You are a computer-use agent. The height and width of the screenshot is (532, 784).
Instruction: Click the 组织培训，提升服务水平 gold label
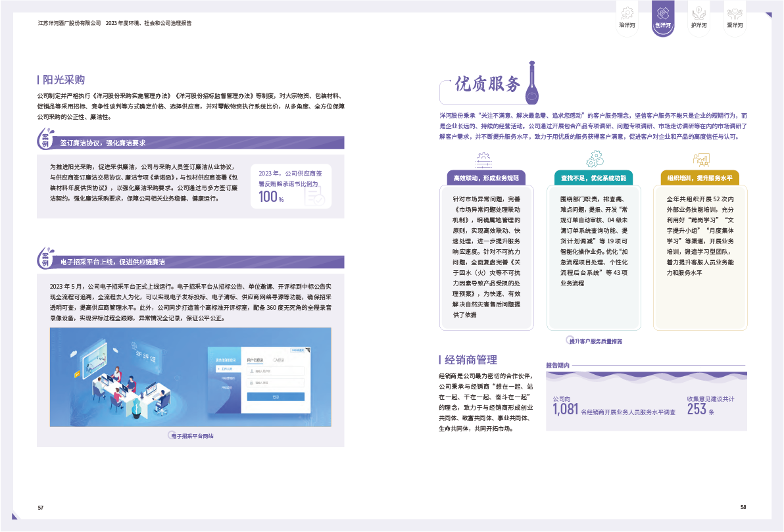pyautogui.click(x=700, y=178)
